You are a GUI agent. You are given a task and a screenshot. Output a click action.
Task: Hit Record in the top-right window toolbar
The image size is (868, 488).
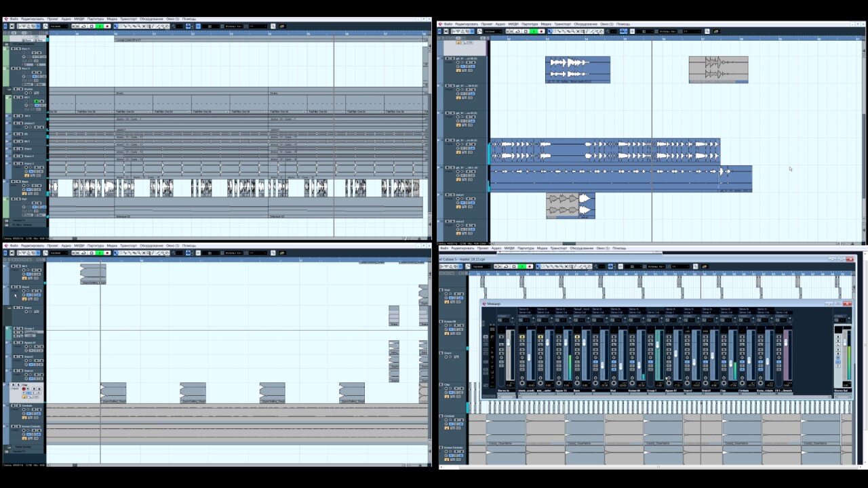pyautogui.click(x=541, y=31)
